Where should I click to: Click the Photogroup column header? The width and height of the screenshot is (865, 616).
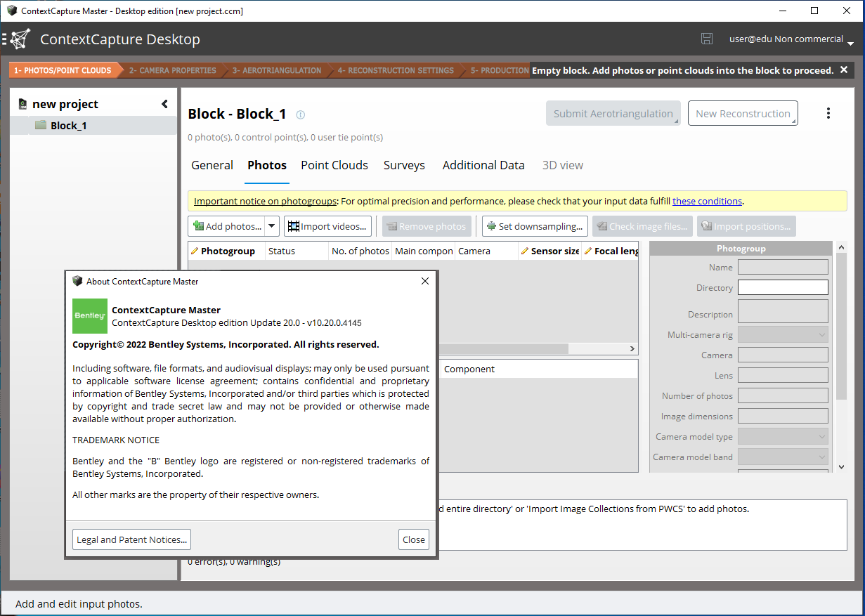pos(227,251)
